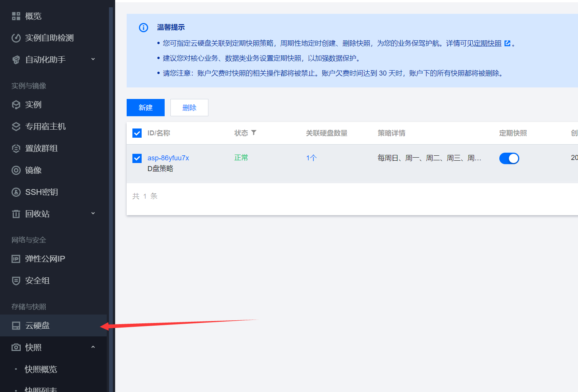Uncheck the asp-86yfuu7x row checkbox
The height and width of the screenshot is (392, 578).
click(137, 158)
